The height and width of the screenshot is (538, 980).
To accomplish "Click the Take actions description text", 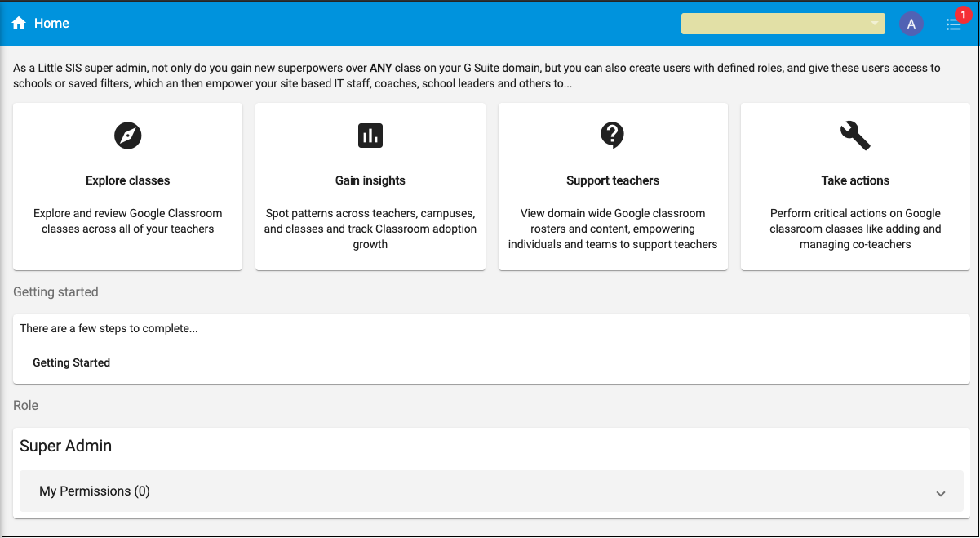I will click(x=855, y=229).
